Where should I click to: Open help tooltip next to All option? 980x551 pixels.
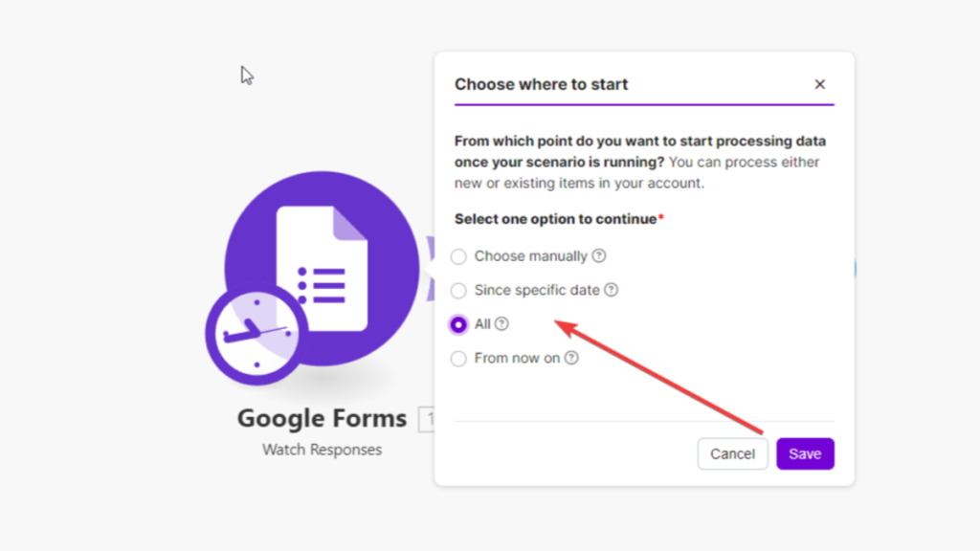click(x=502, y=324)
